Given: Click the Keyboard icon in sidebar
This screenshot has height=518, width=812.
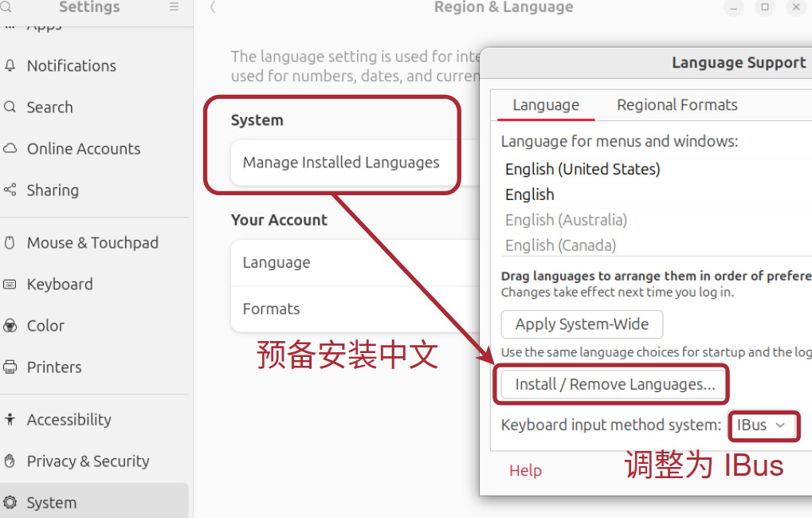Looking at the screenshot, I should 10,285.
